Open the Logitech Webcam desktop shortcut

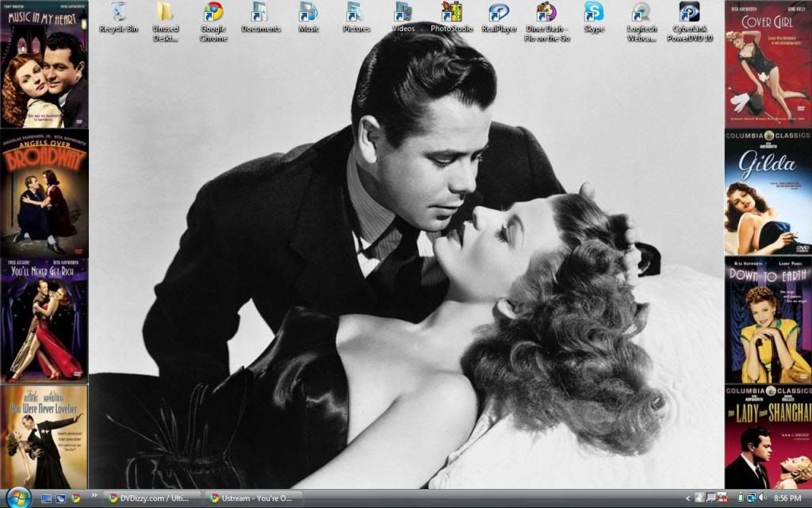(642, 12)
